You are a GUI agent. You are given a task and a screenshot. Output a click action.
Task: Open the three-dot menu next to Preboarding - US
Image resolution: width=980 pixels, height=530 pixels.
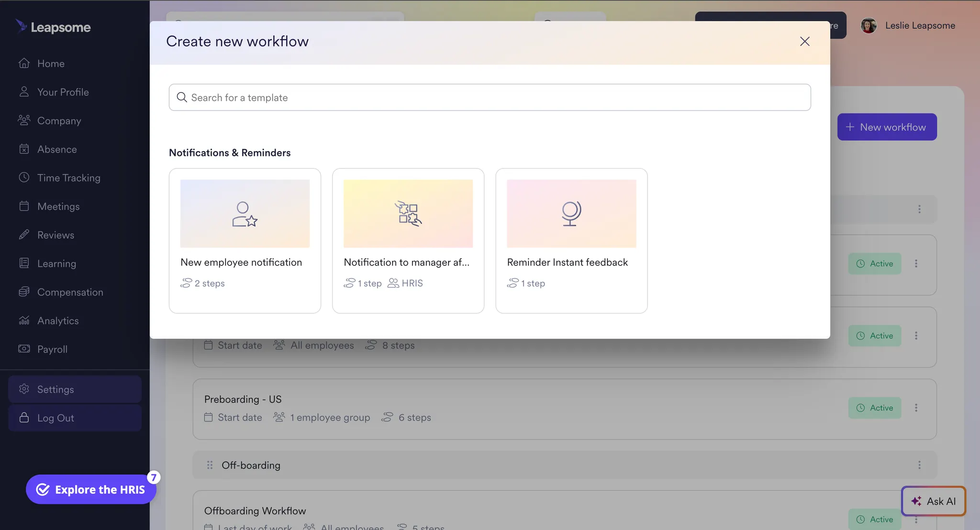[917, 408]
